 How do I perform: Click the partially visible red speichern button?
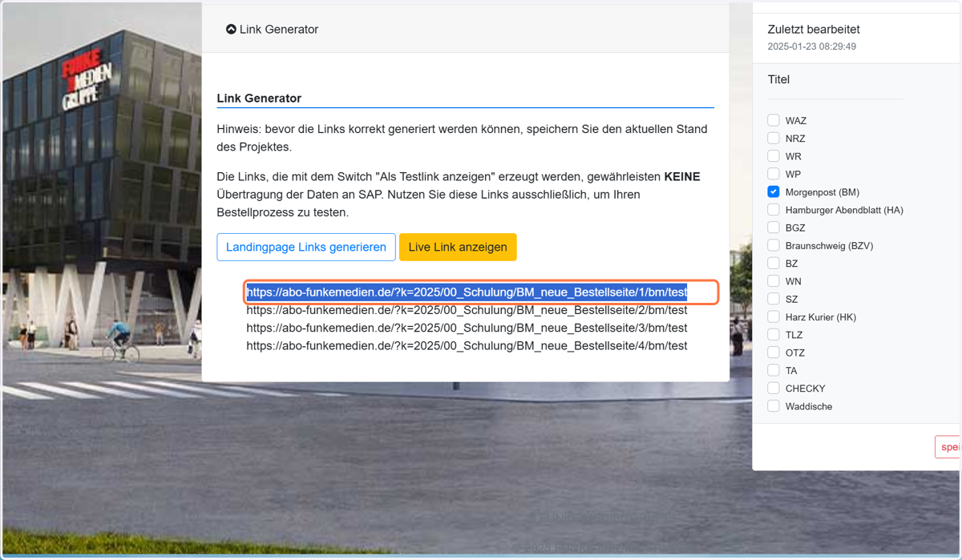click(948, 447)
